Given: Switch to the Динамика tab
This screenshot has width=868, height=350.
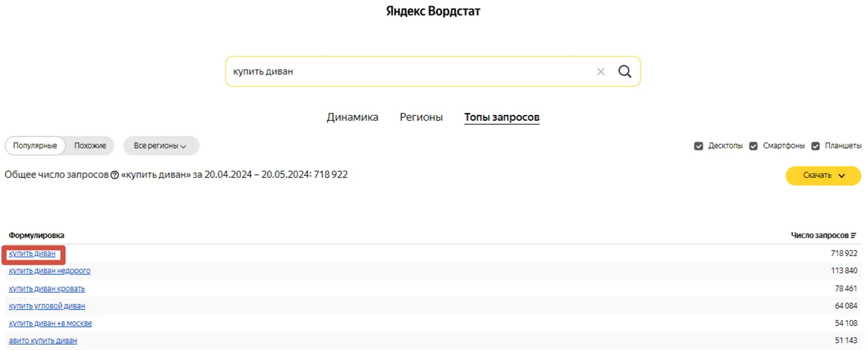Looking at the screenshot, I should pyautogui.click(x=352, y=117).
